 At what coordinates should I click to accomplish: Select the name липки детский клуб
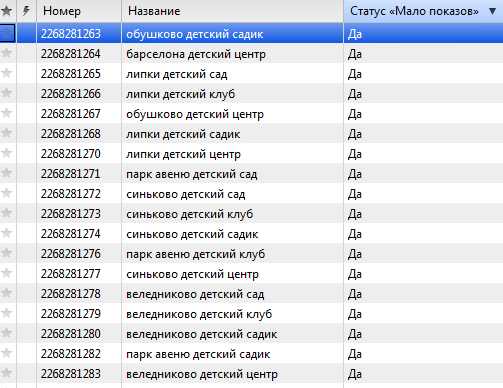tap(181, 94)
